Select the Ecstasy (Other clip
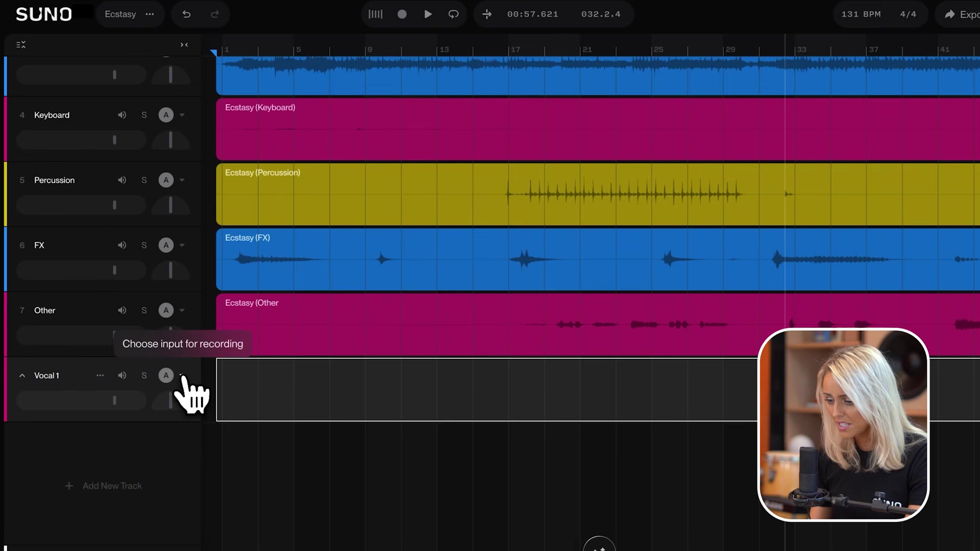 pyautogui.click(x=598, y=324)
